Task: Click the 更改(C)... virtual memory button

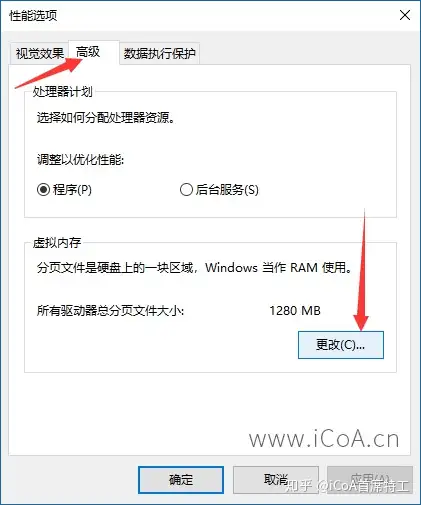Action: coord(341,345)
